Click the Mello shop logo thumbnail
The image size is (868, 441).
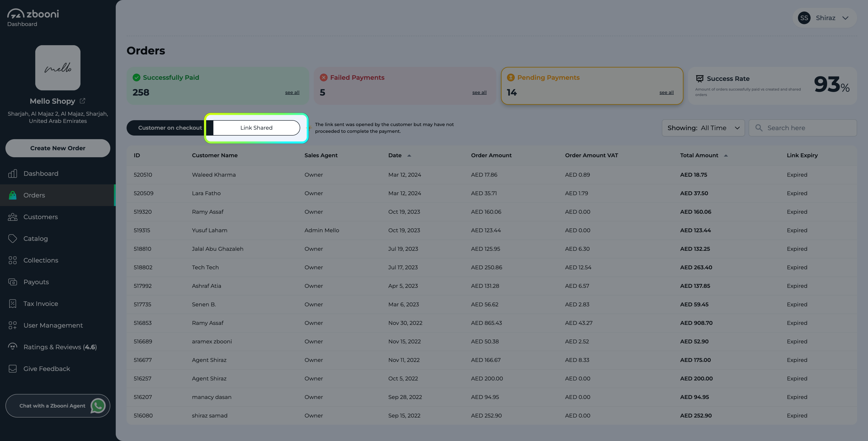pyautogui.click(x=58, y=68)
